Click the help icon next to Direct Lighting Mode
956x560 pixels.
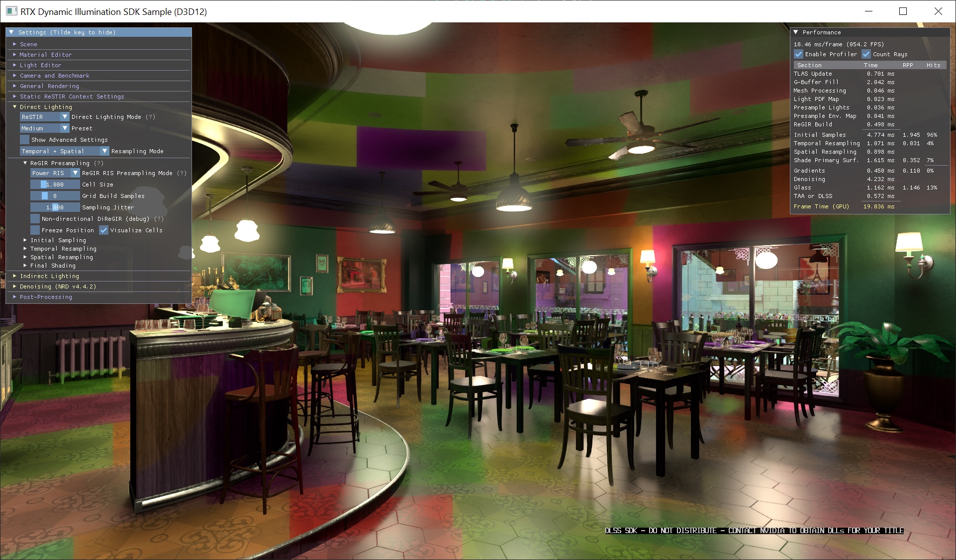[151, 117]
